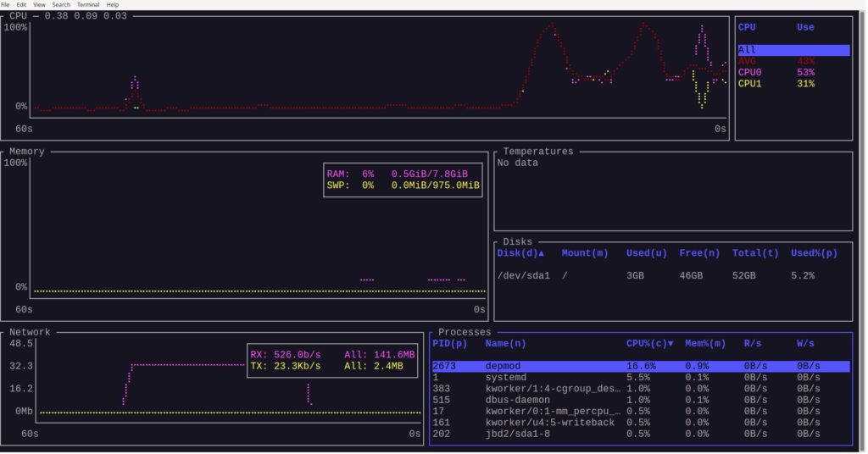
Task: Sort disks by Mount(m) column
Action: pos(585,253)
